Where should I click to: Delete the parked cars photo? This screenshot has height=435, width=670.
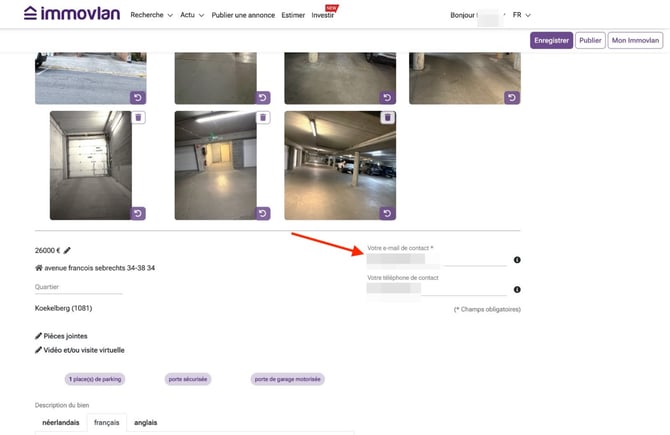click(388, 117)
